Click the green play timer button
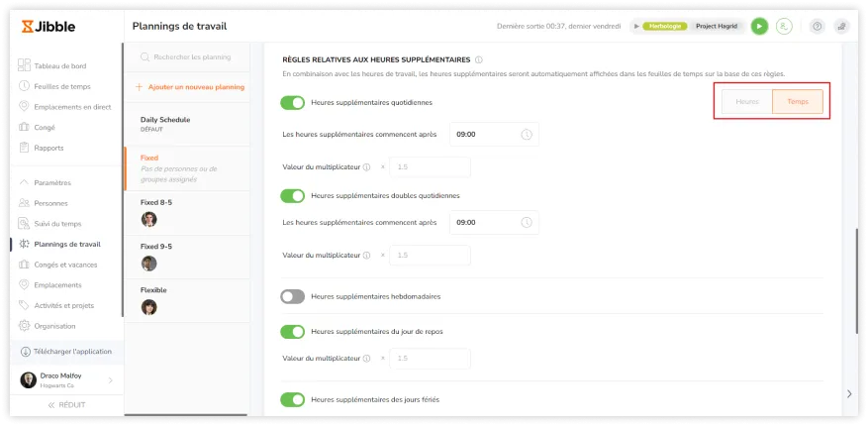868x426 pixels. coord(759,26)
